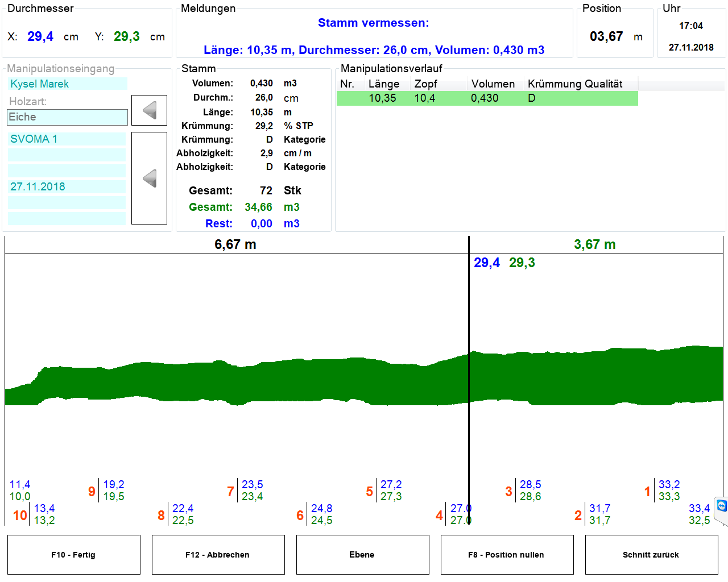Click the Nr. column header

347,84
